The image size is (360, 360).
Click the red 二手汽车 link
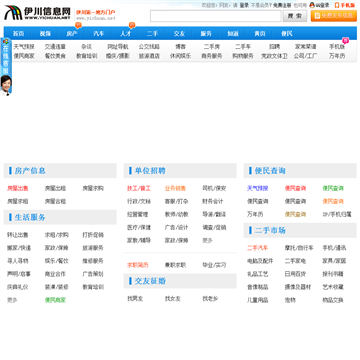(258, 248)
